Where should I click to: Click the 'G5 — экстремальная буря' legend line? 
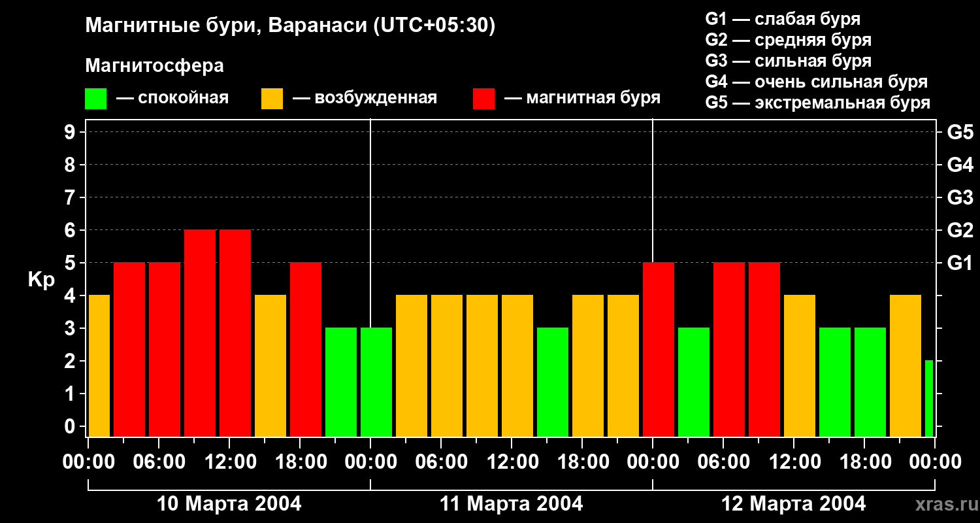coord(818,103)
